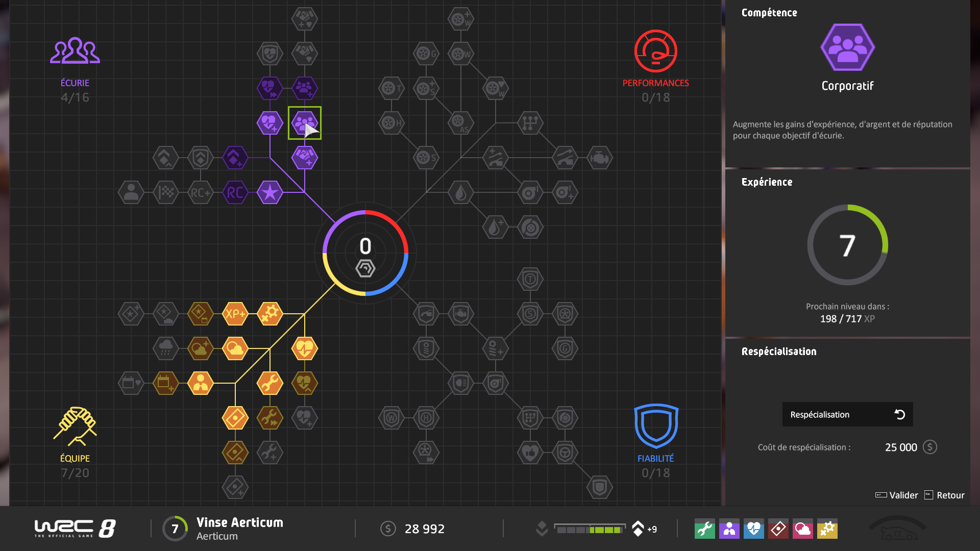The height and width of the screenshot is (551, 980).
Task: Select the shield G reliability node
Action: click(x=565, y=348)
